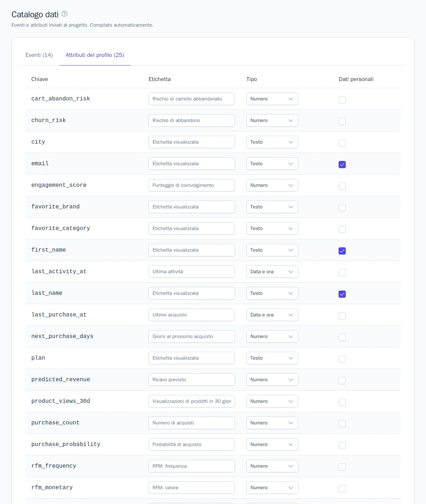Select the Attributi del profilo (25) tab

point(95,55)
